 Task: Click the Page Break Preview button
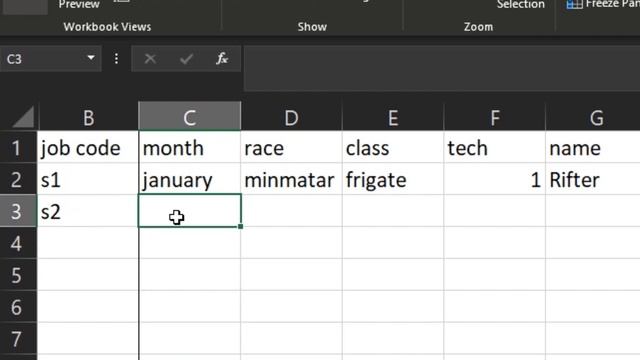point(79,4)
